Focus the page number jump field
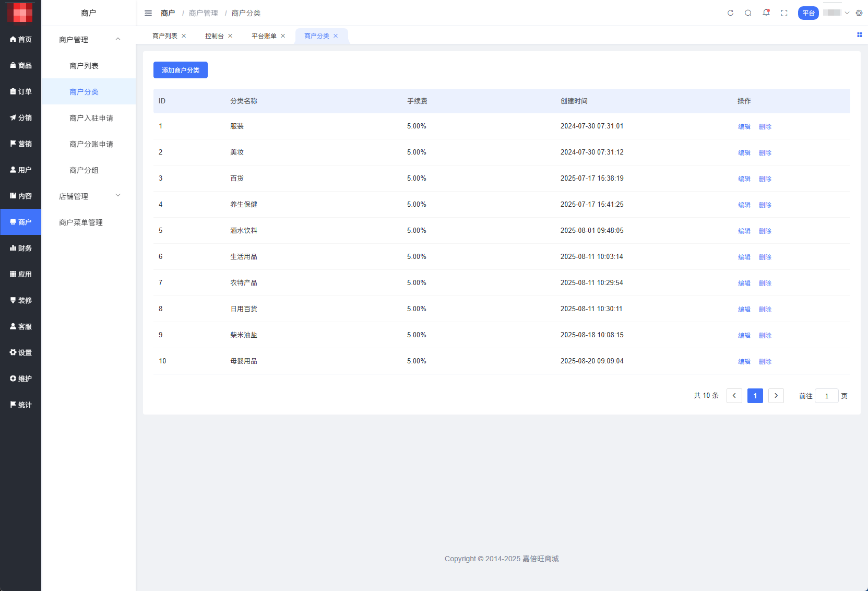The height and width of the screenshot is (591, 868). [826, 396]
